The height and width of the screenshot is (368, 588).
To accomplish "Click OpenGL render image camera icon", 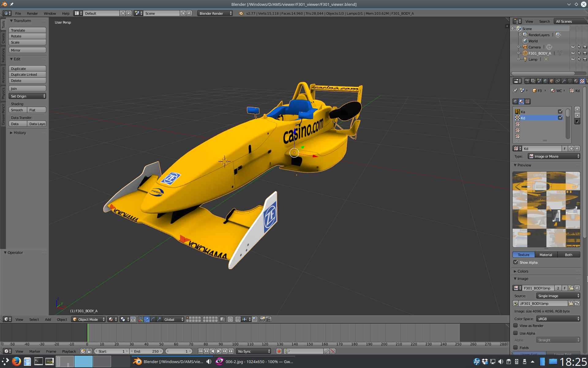I will point(262,319).
